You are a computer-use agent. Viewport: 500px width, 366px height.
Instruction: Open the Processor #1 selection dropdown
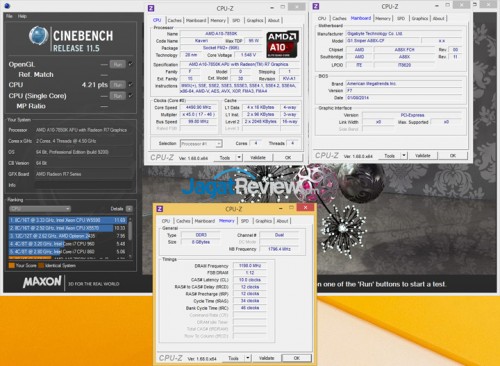tap(201, 144)
